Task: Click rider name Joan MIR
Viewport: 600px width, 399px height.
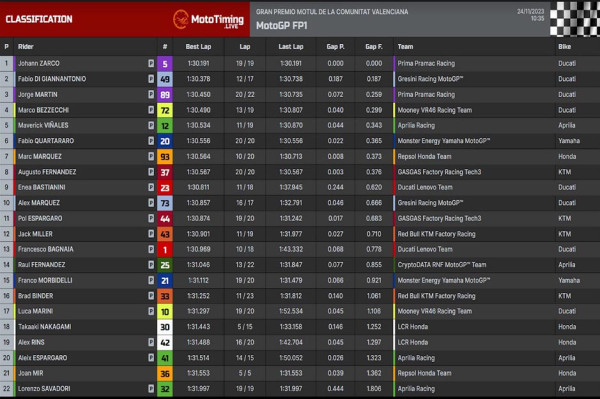Action: [x=30, y=373]
